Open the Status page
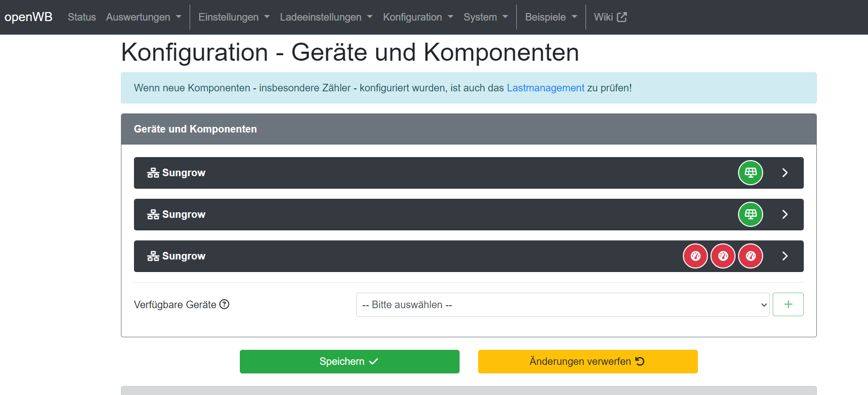The image size is (868, 395). (82, 17)
